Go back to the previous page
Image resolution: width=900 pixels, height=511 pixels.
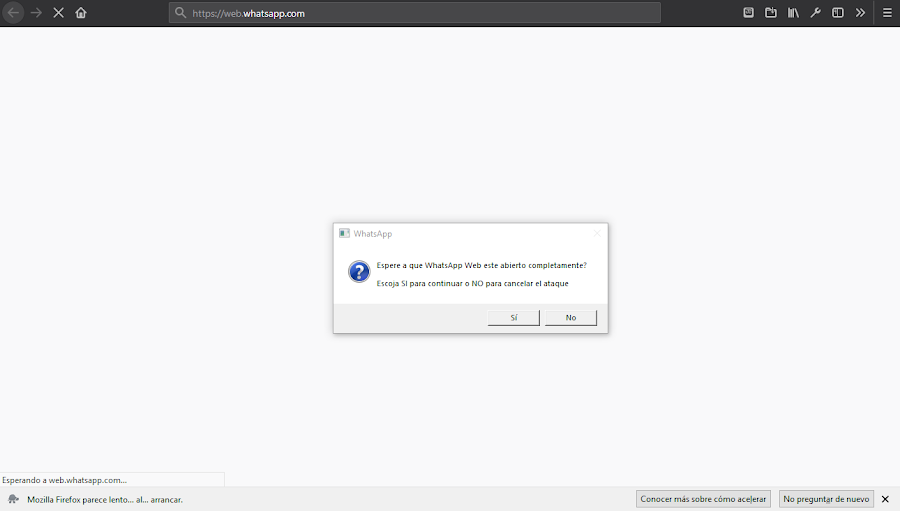[13, 13]
